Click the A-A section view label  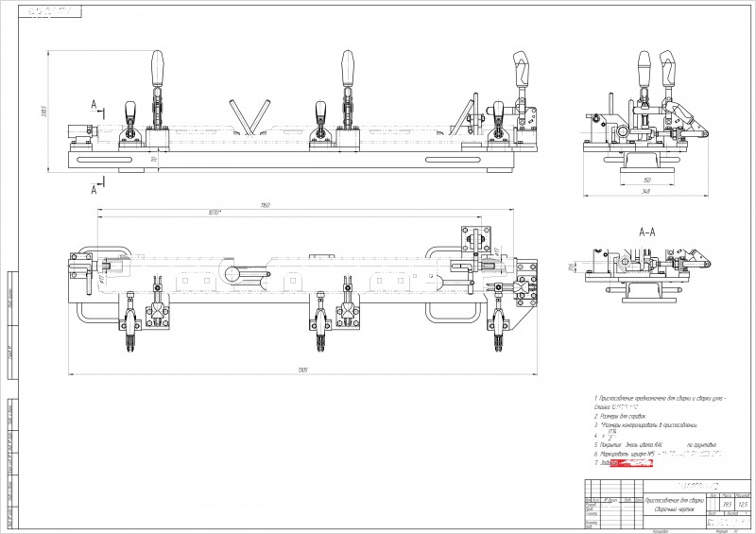647,232
